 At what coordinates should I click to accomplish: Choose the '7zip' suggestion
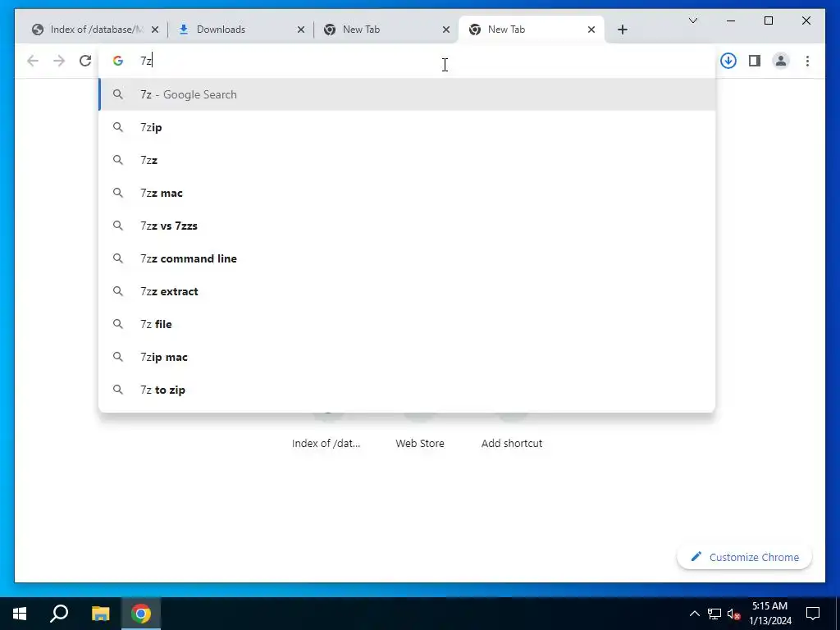[x=407, y=127]
